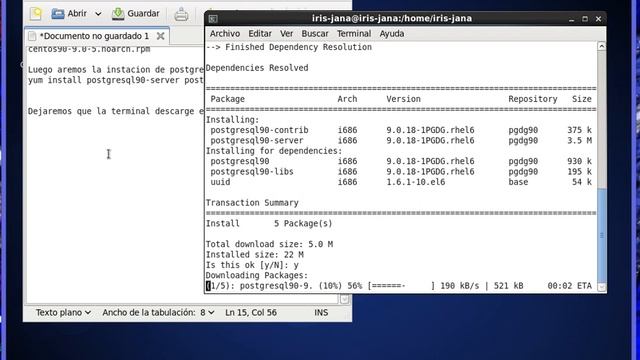640x360 pixels.
Task: Click the postgresql90-server package row
Action: (401, 140)
